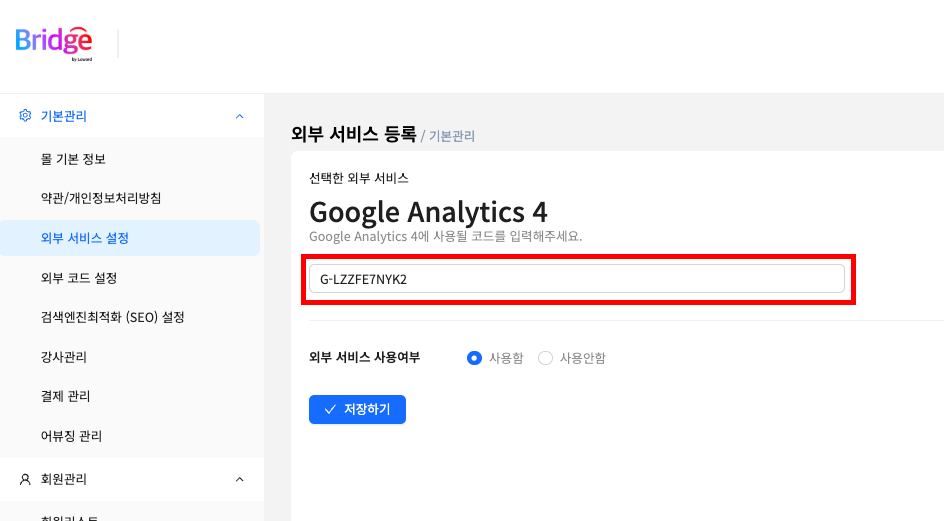The image size is (944, 521).
Task: Open 약관/개인정보처리방침 menu item
Action: (x=101, y=198)
